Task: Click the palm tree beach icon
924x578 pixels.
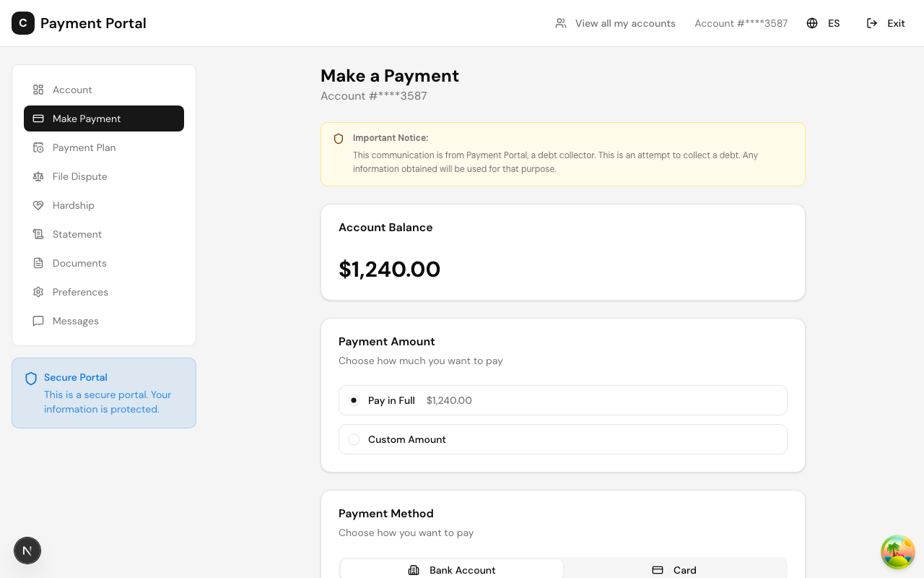Action: click(x=898, y=552)
